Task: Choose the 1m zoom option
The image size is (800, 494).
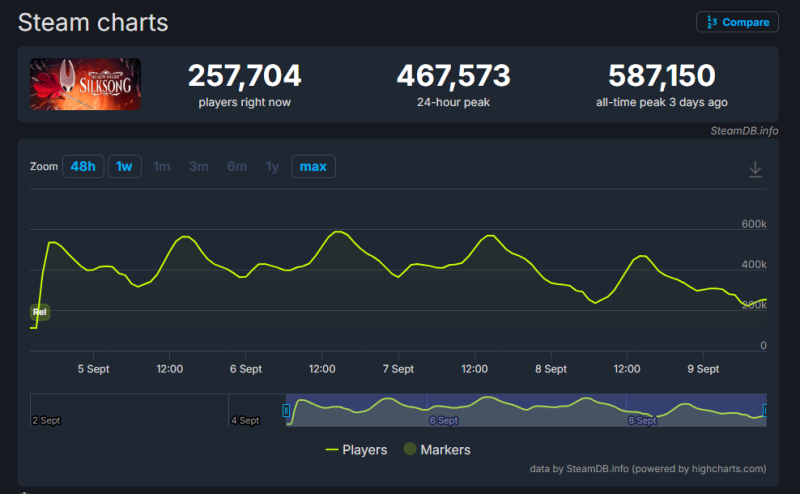Action: (x=161, y=166)
